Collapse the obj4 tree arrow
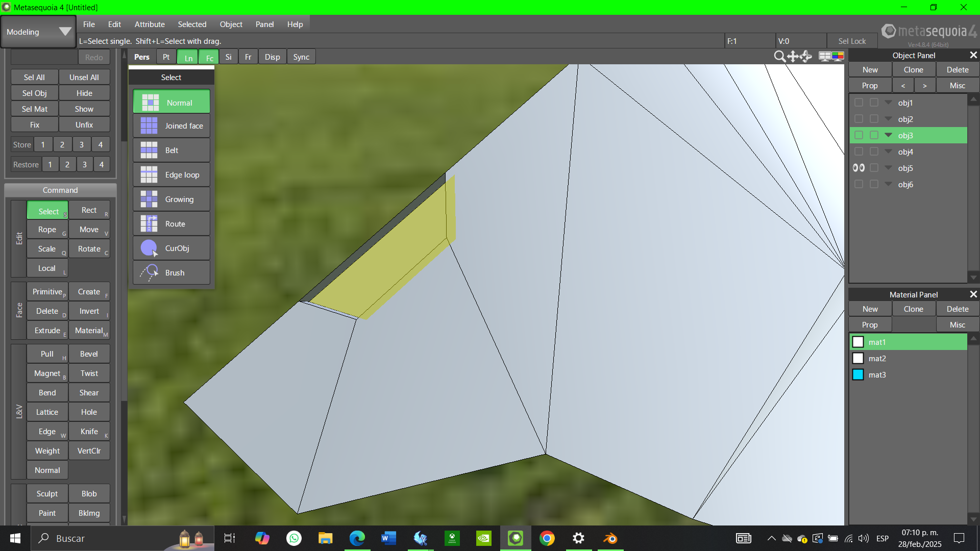 (x=889, y=152)
